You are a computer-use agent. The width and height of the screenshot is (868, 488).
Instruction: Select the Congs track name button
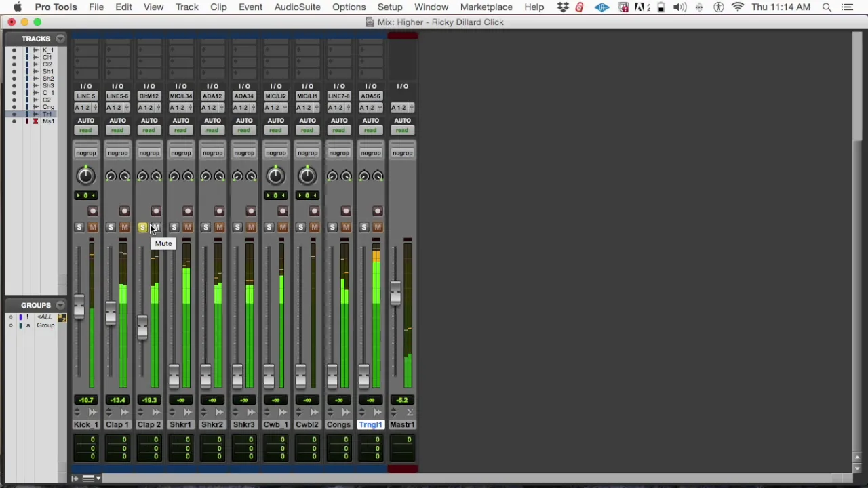(338, 424)
